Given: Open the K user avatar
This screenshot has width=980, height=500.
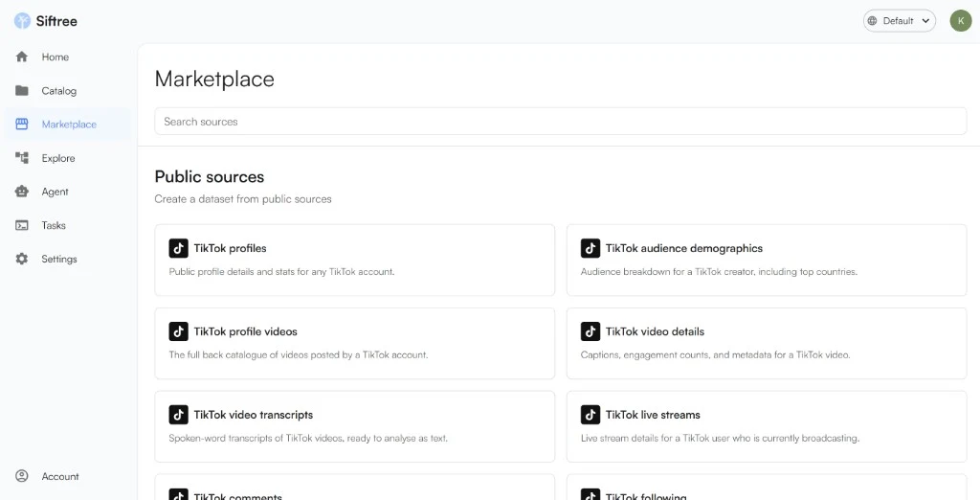Looking at the screenshot, I should click(961, 21).
